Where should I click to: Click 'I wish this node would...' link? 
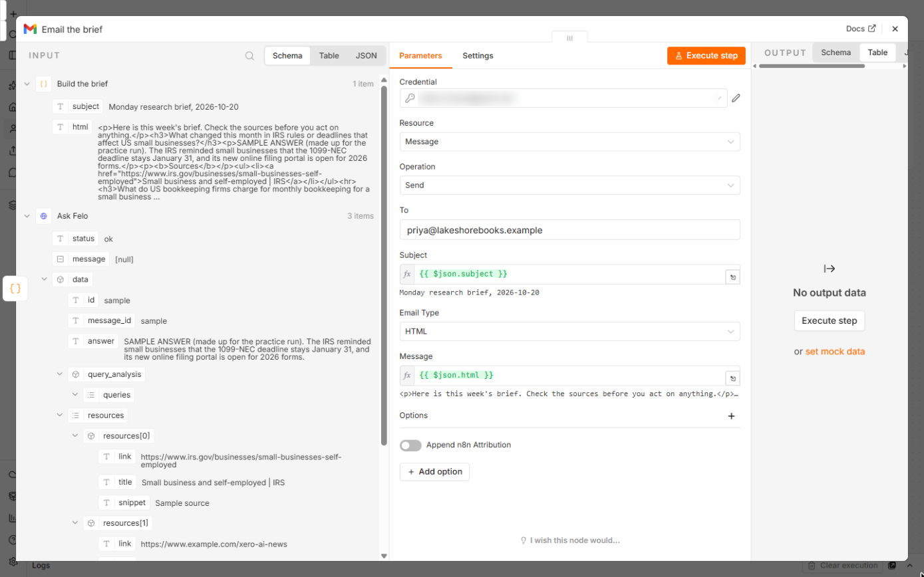[570, 540]
